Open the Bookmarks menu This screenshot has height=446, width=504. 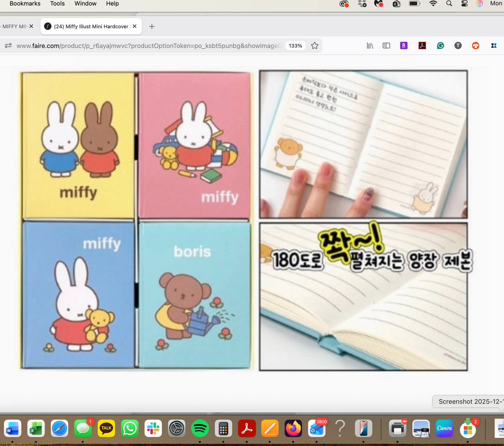(25, 3)
